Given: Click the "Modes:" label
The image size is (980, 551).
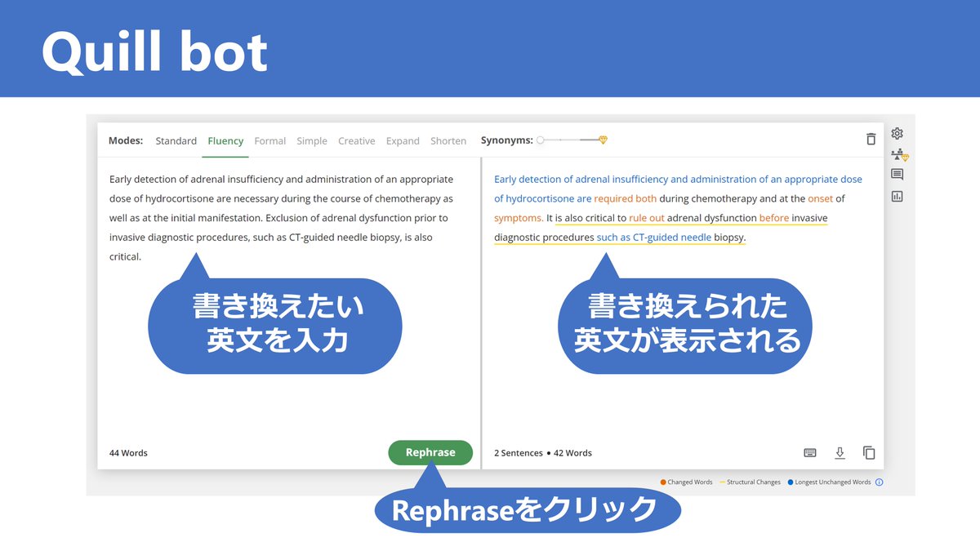Looking at the screenshot, I should [126, 140].
